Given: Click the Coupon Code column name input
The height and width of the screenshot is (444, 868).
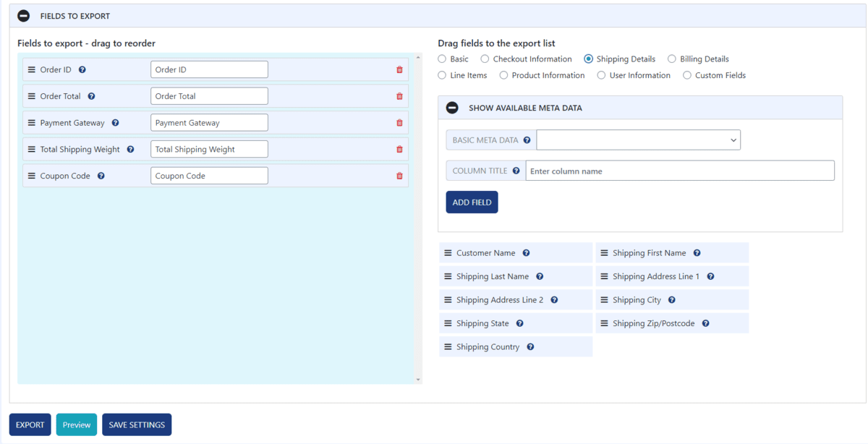Looking at the screenshot, I should (209, 176).
